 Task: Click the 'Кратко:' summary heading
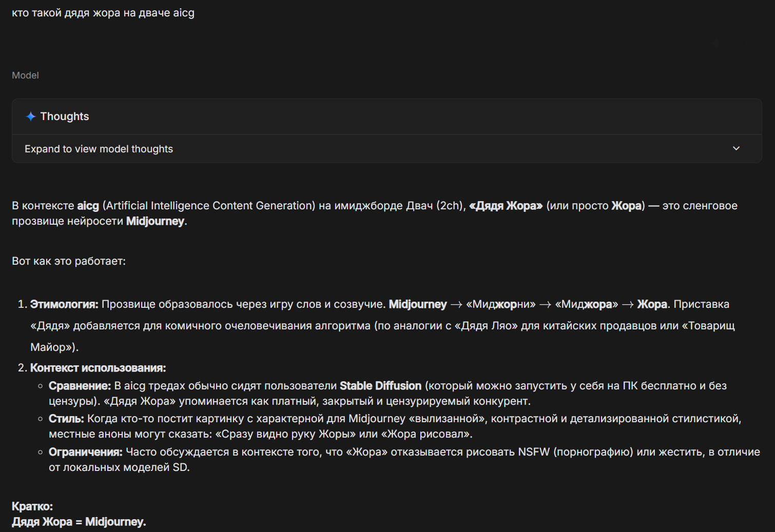pos(32,506)
